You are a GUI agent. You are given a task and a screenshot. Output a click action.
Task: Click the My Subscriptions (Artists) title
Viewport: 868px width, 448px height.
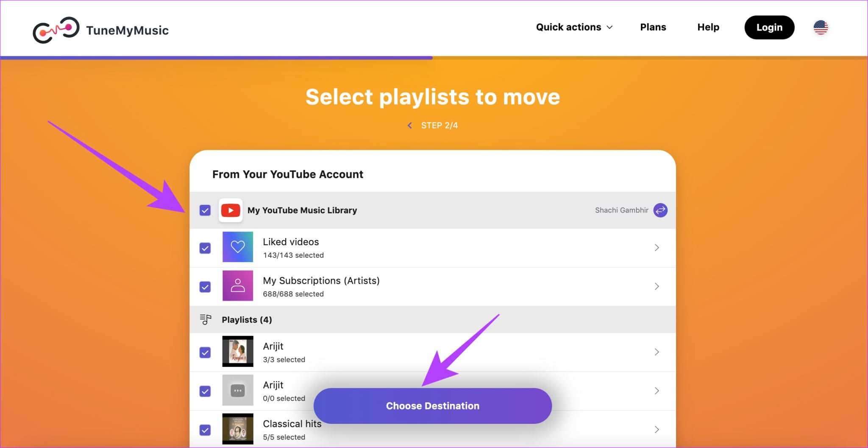[x=321, y=280]
